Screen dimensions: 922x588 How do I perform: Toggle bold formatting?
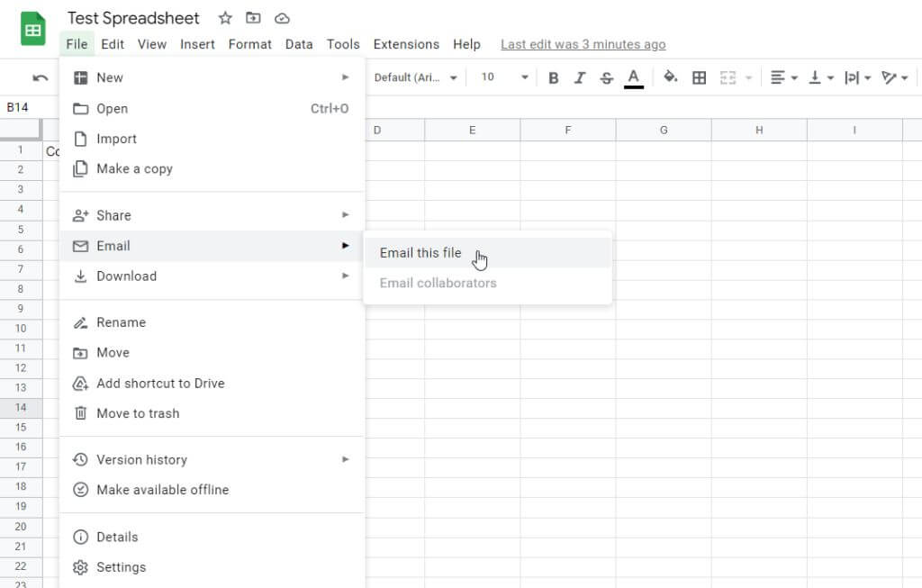click(x=553, y=77)
